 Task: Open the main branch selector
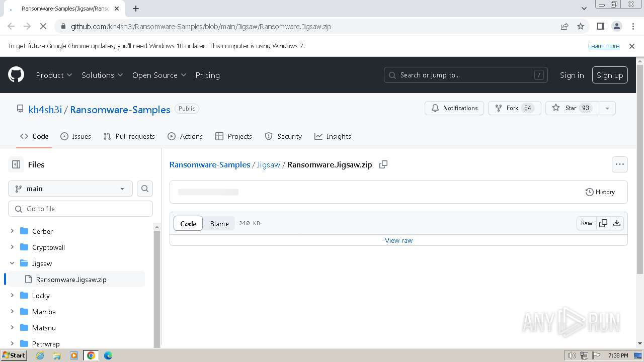tap(70, 189)
